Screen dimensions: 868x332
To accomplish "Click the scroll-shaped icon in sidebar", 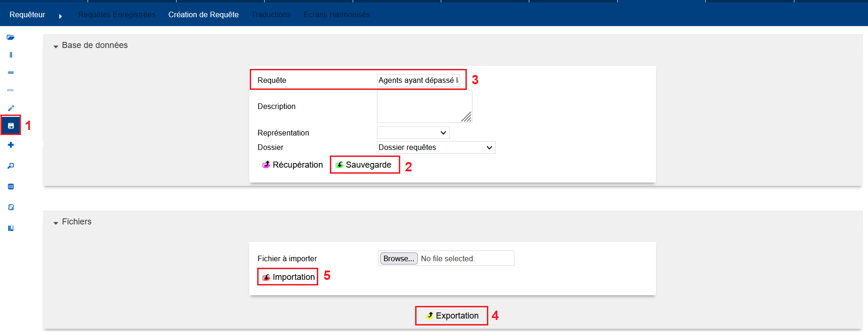I will (x=11, y=207).
